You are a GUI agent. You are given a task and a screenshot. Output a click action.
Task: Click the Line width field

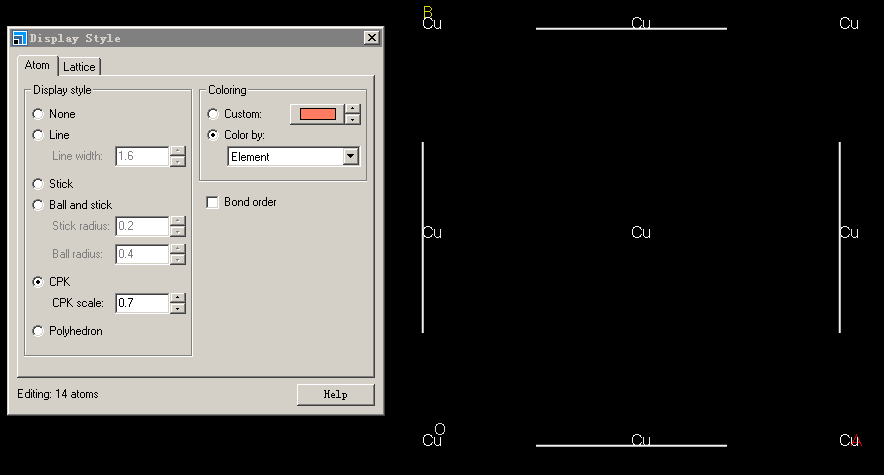coord(142,156)
